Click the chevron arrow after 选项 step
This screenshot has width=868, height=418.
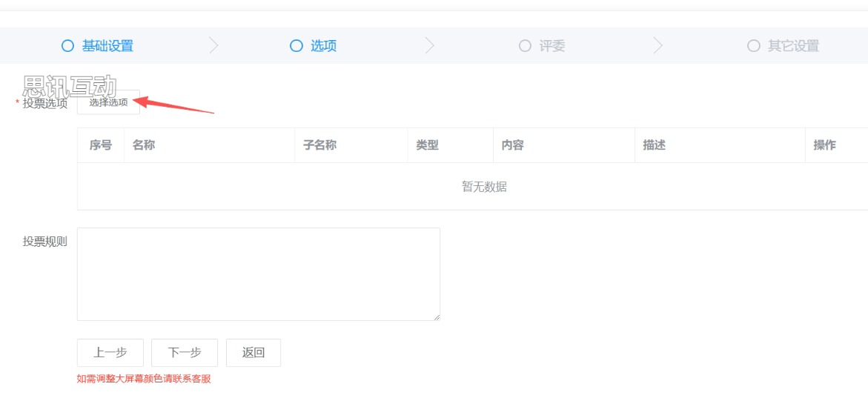430,46
